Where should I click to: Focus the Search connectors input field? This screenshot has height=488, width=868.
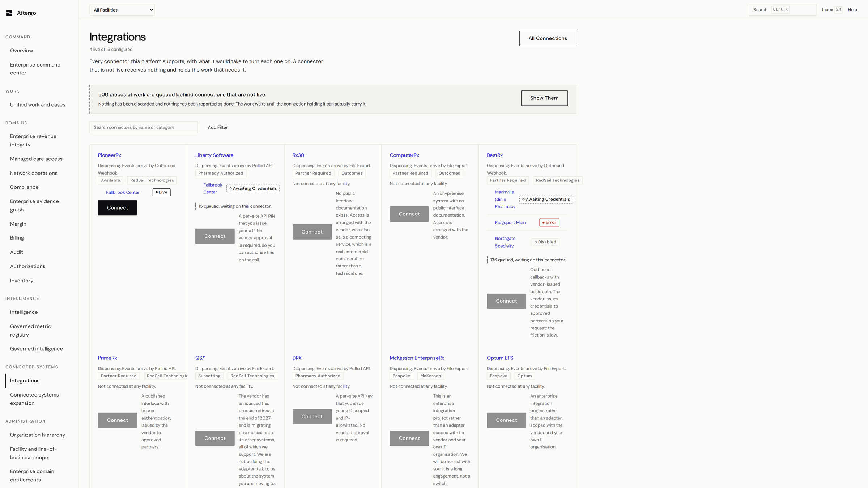[144, 127]
